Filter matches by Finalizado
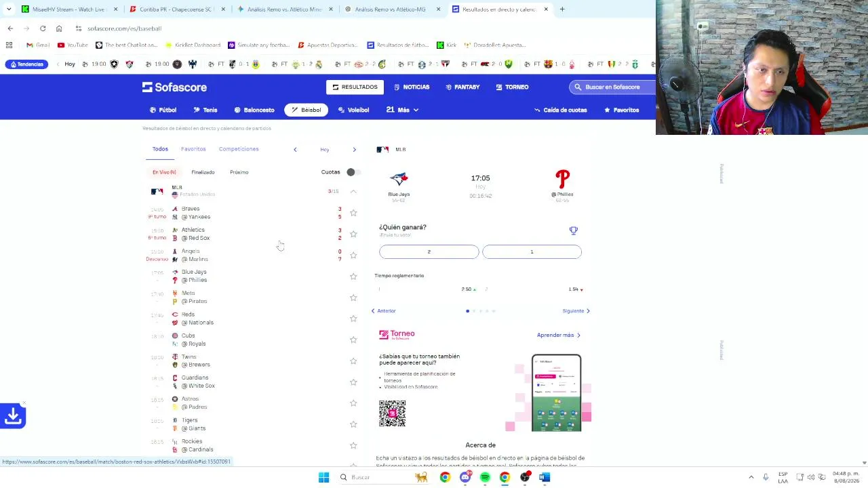The image size is (868, 488). [x=203, y=172]
